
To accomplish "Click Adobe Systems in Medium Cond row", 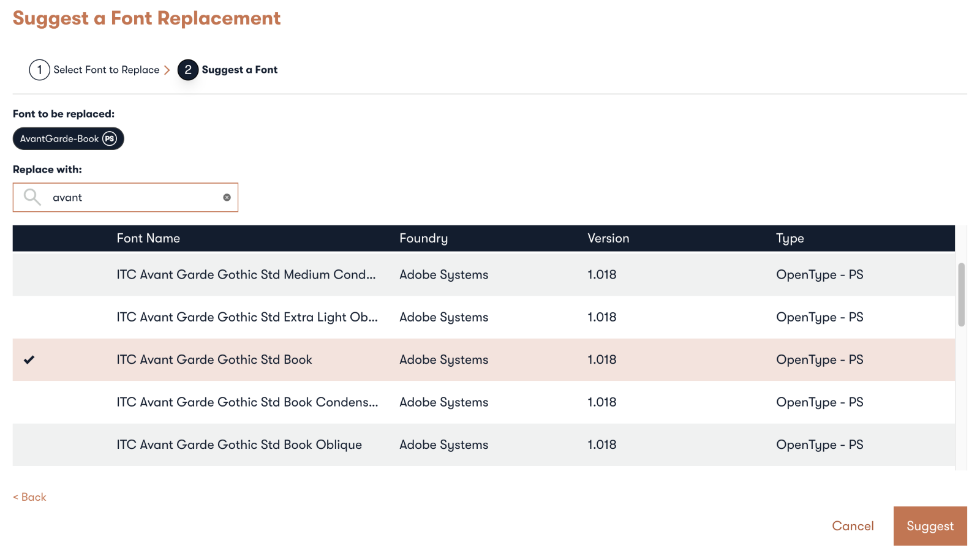I will (443, 275).
